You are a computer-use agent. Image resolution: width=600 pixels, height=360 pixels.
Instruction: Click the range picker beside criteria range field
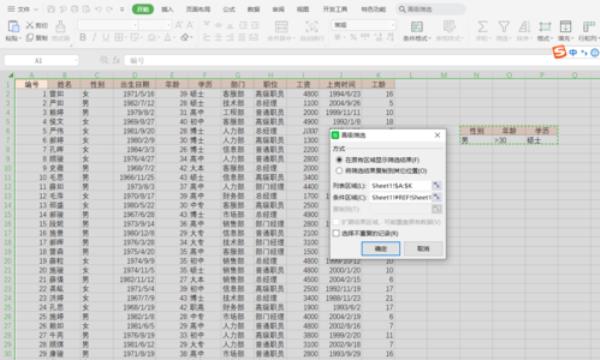tap(436, 197)
